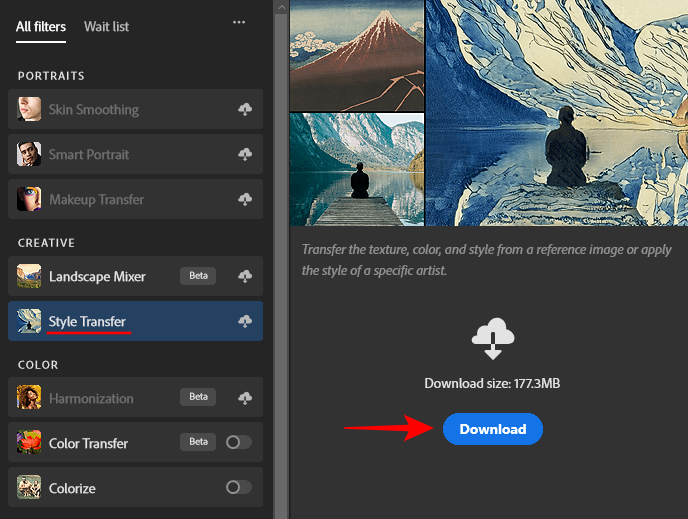Viewport: 688px width, 519px height.
Task: Click the scroll-up arrow of filter list
Action: 281,7
